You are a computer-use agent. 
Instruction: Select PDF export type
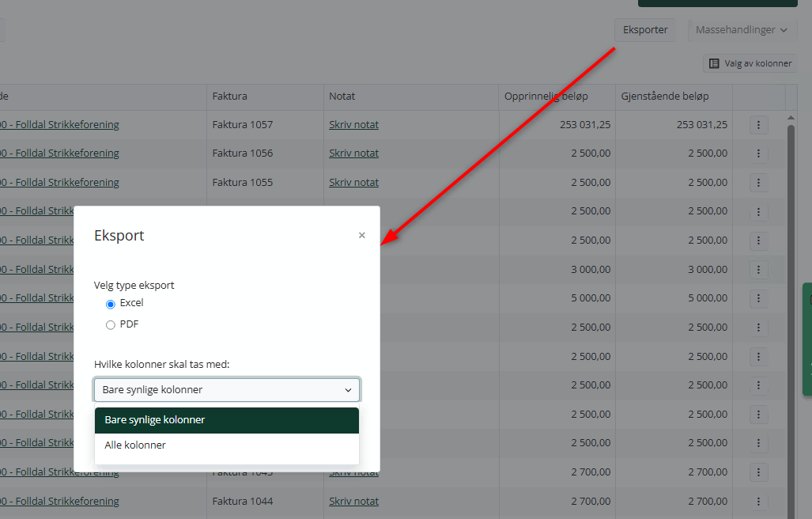(x=111, y=325)
